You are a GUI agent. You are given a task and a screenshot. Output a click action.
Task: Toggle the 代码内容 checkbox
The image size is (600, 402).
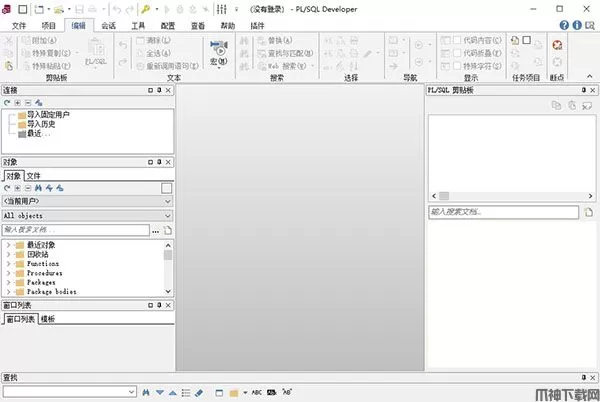coord(457,41)
